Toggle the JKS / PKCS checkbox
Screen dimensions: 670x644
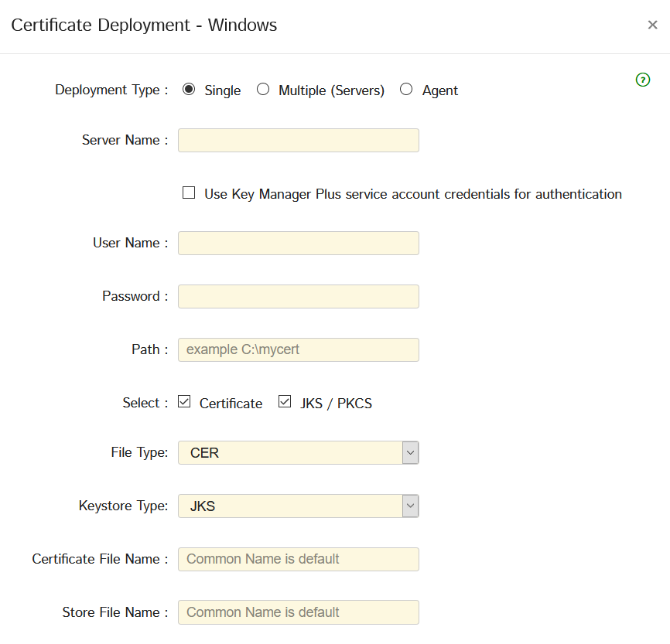pos(285,402)
